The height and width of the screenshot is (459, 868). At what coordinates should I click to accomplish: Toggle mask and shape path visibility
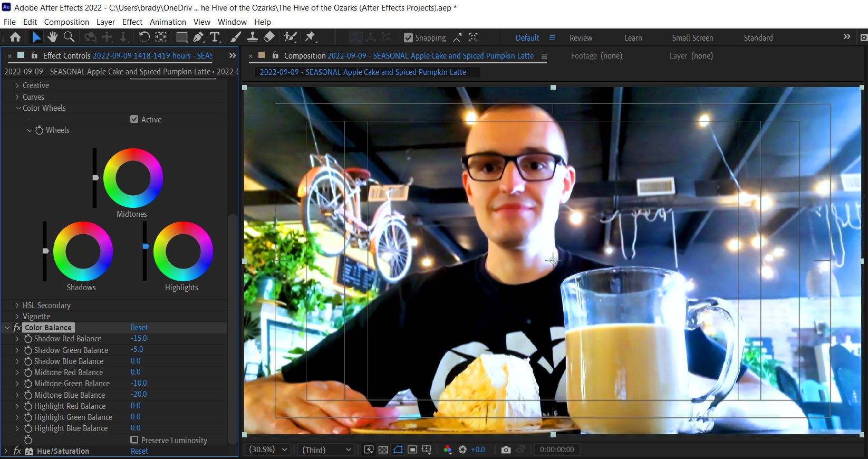click(x=398, y=450)
